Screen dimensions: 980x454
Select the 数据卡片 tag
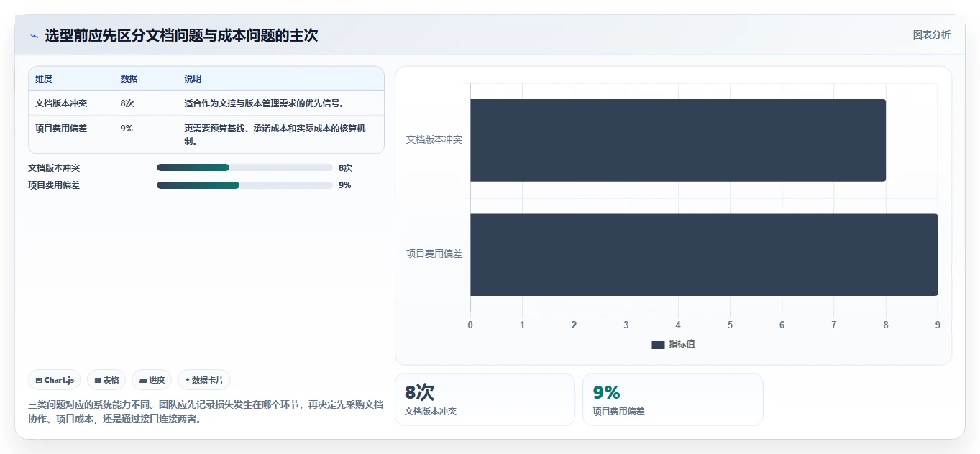click(x=204, y=380)
